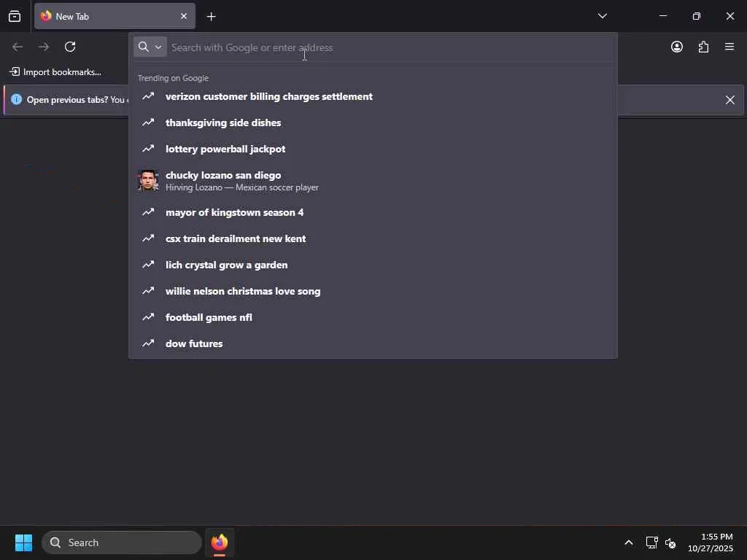Click Import bookmarks... in bookmarks toolbar
The image size is (747, 560).
pyautogui.click(x=55, y=72)
